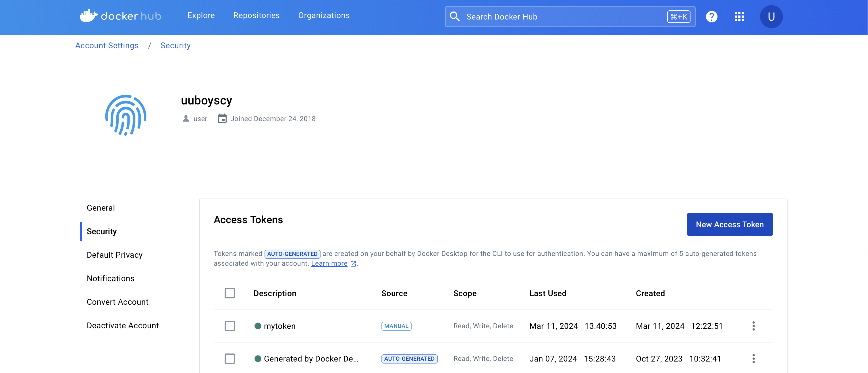Click the uuboyscy username heading
Screen dimensions: 868x373
pos(206,100)
